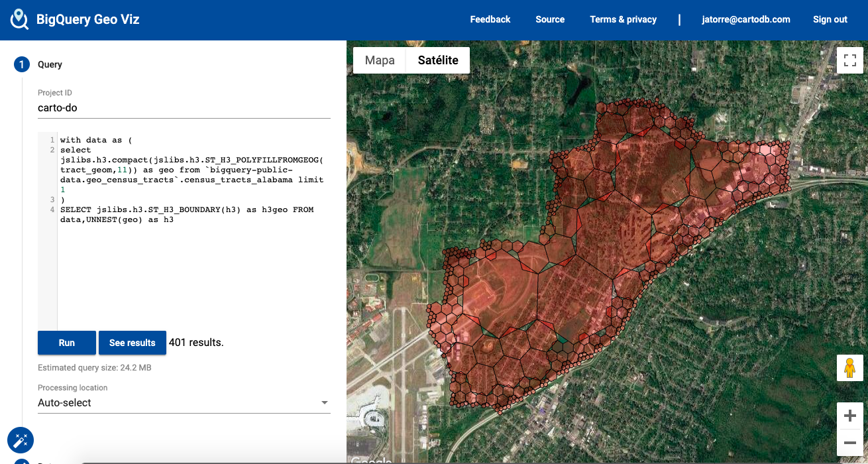This screenshot has width=868, height=464.
Task: Switch to Satélite map view
Action: 438,60
